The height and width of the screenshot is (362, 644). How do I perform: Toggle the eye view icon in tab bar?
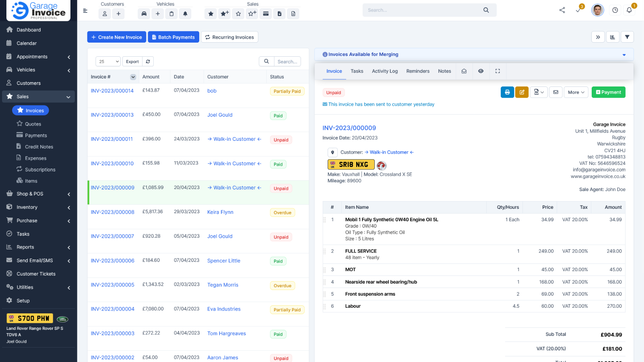pos(481,71)
